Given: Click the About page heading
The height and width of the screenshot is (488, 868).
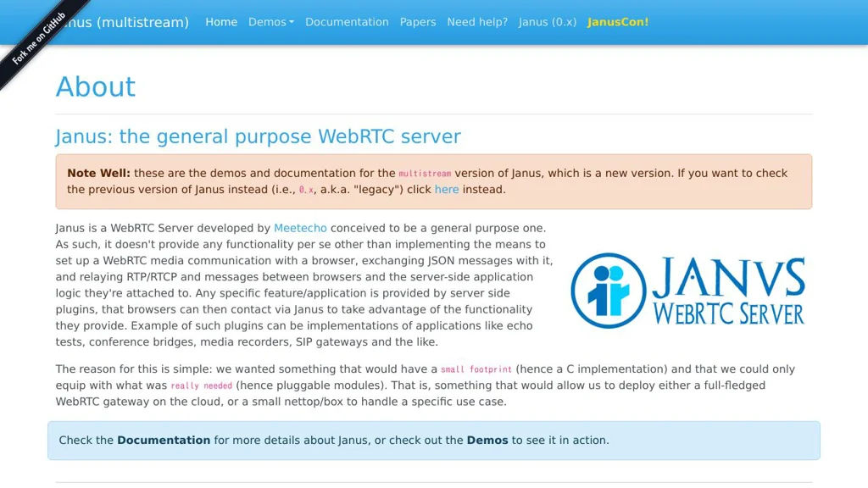Looking at the screenshot, I should 96,87.
